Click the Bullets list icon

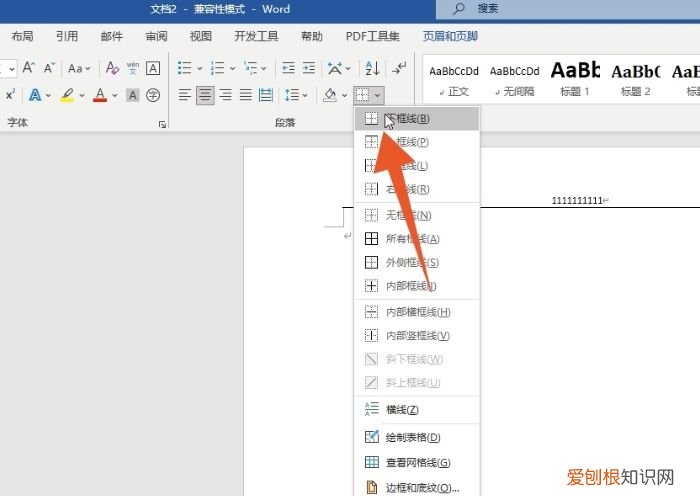click(x=184, y=68)
